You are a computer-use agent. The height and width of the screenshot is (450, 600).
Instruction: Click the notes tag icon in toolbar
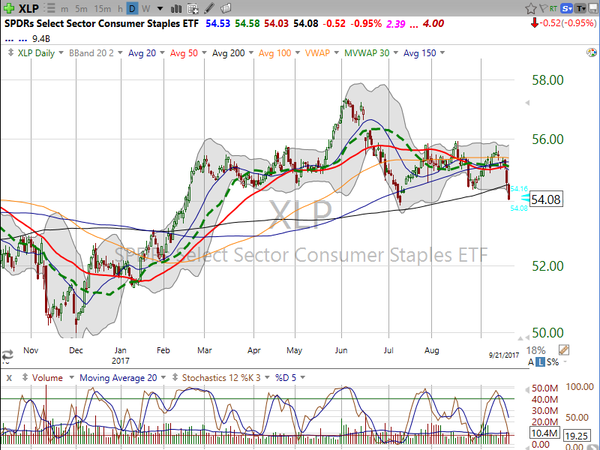226,8
